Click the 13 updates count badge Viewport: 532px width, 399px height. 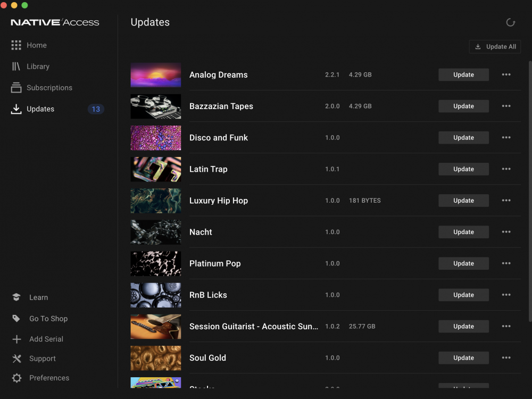click(96, 109)
